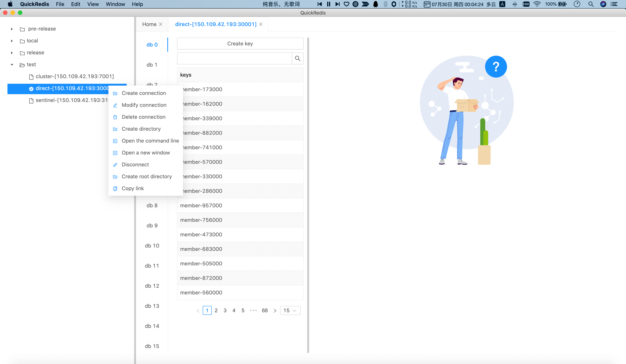Expand the test connection group

[11, 64]
